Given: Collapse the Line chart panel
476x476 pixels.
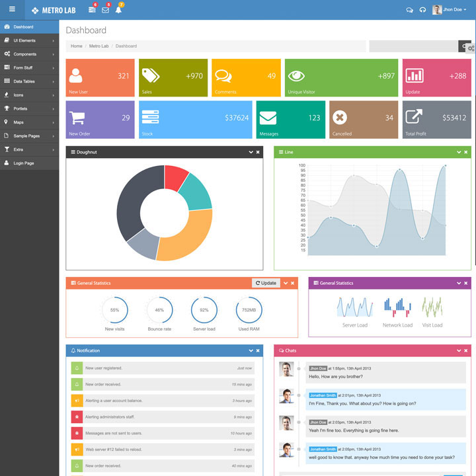Looking at the screenshot, I should coord(459,152).
